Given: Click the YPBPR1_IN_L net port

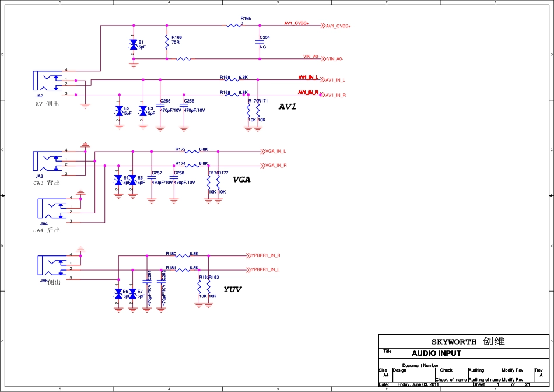Looking at the screenshot, I should pos(264,270).
